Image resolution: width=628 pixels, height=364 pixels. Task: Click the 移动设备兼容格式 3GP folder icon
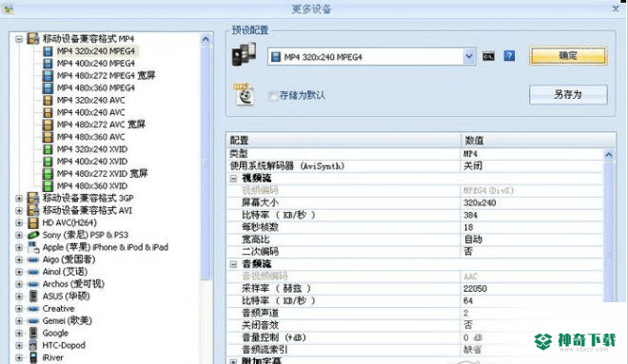coord(33,198)
